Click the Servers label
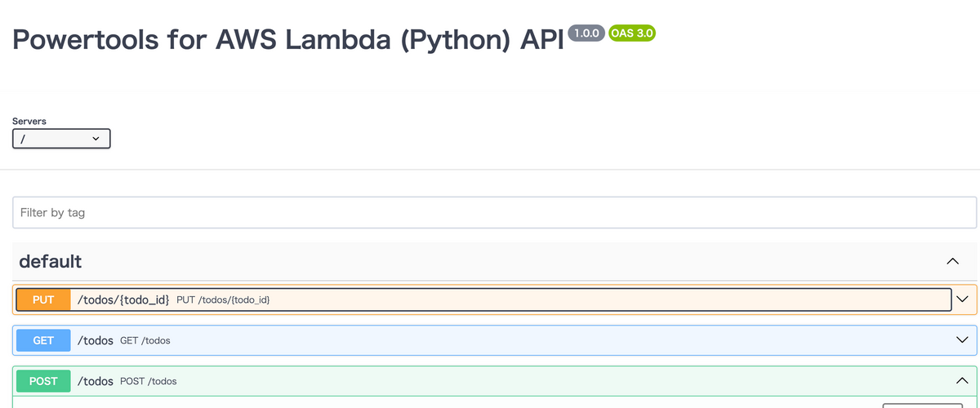Image resolution: width=980 pixels, height=408 pixels. (29, 121)
